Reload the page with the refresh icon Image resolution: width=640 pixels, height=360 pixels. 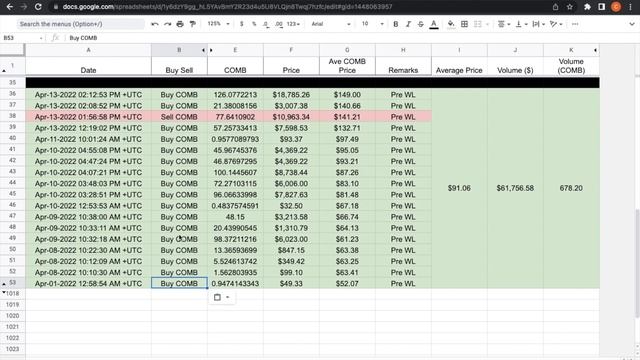click(38, 7)
